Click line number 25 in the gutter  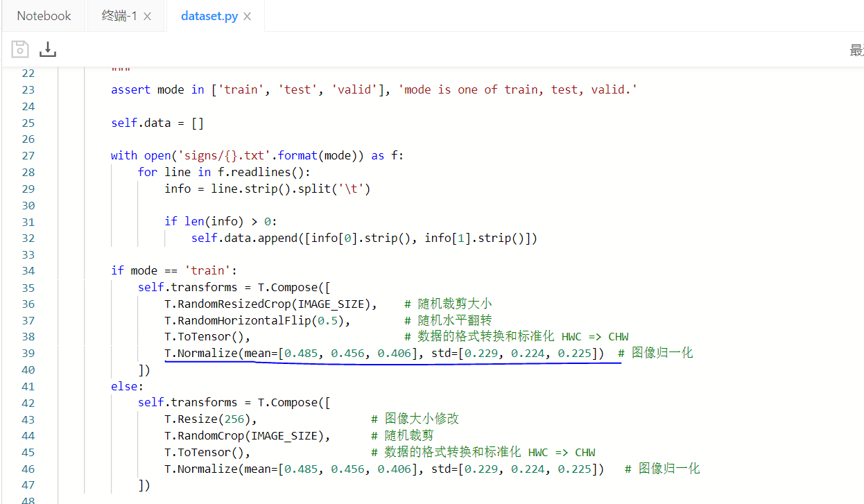point(28,123)
